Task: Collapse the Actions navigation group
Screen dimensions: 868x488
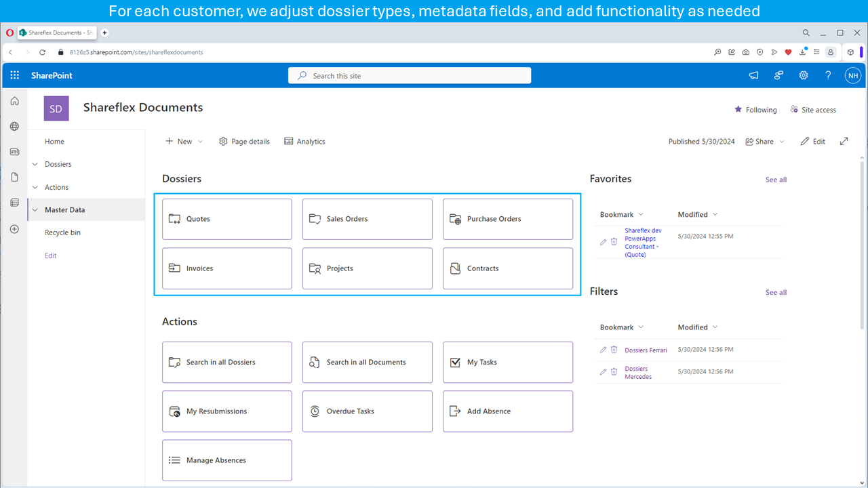Action: [x=35, y=187]
